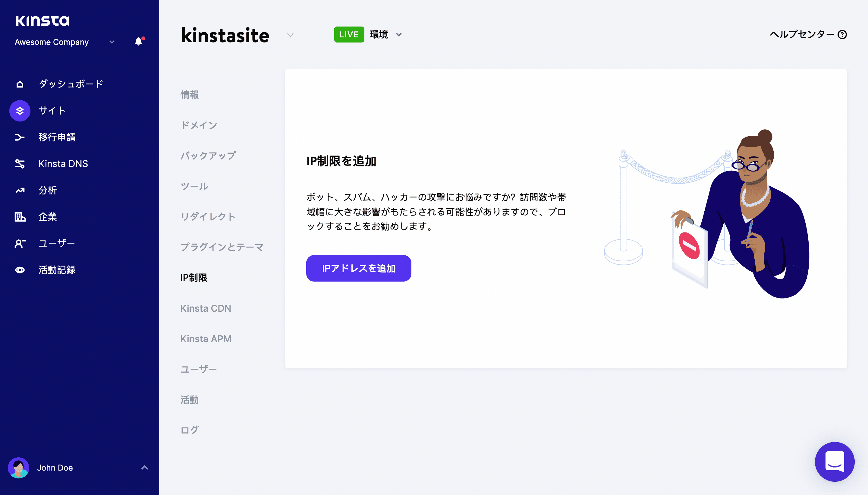The image size is (868, 495).
Task: Open 活動記録 in the sidebar
Action: click(57, 270)
